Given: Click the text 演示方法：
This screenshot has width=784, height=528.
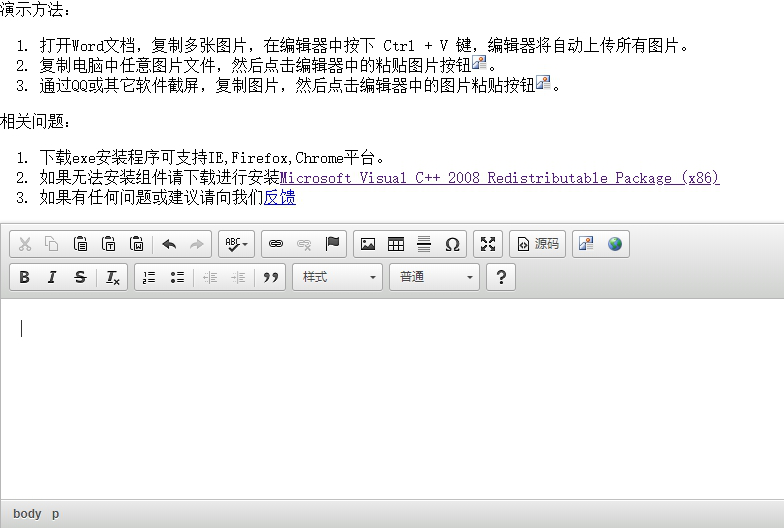Looking at the screenshot, I should [35, 10].
